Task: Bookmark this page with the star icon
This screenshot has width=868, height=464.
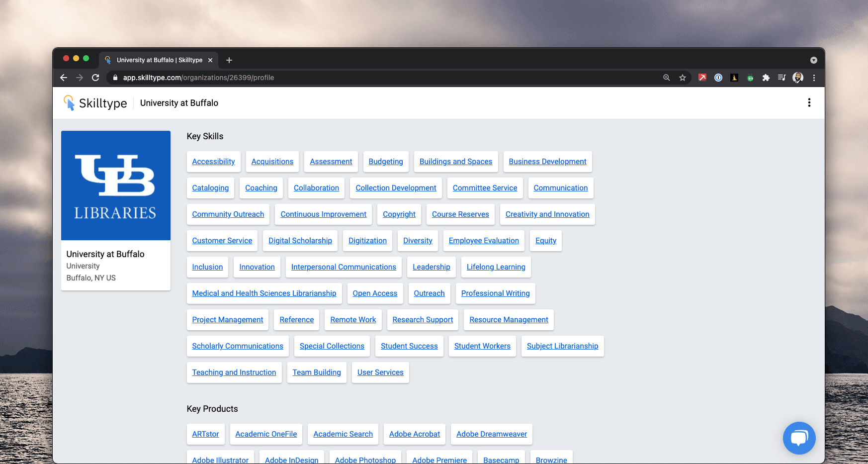Action: [x=683, y=78]
